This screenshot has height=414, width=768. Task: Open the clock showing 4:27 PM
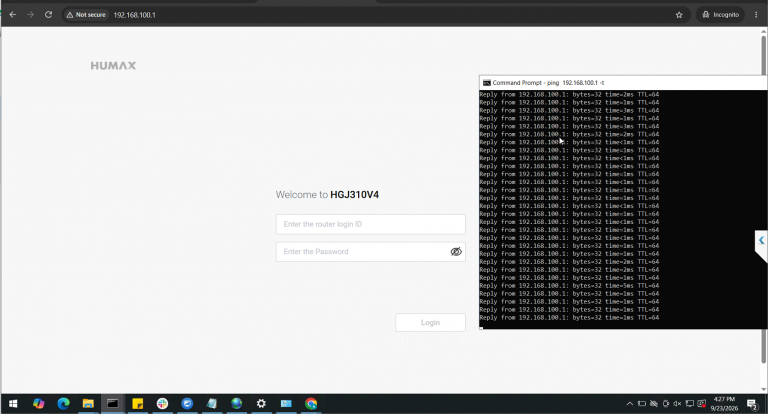724,404
